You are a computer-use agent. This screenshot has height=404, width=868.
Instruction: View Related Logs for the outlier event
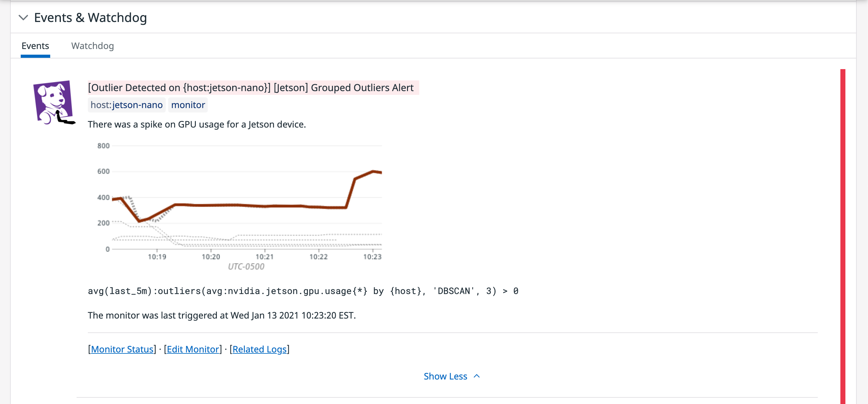[260, 349]
